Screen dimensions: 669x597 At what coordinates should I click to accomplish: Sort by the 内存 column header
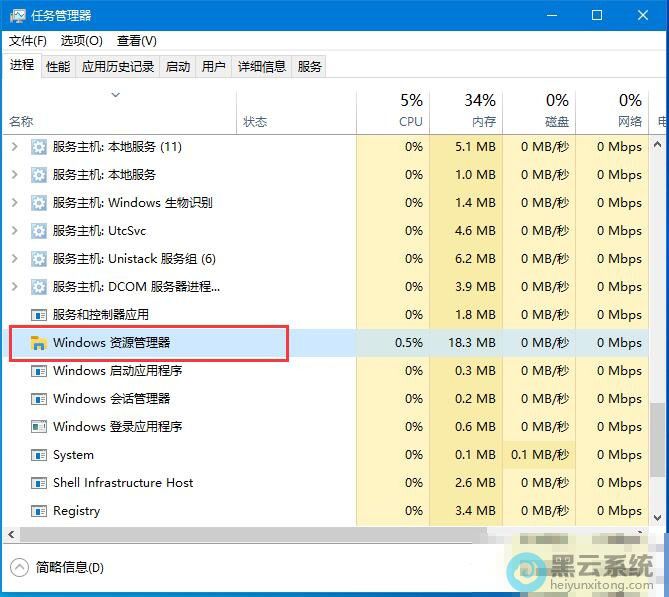[x=466, y=112]
